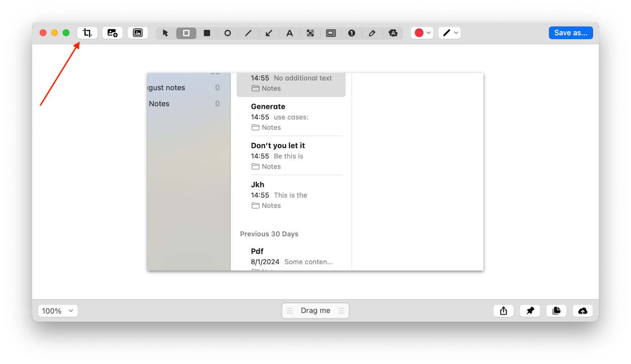631x364 pixels.
Task: Select the Arrow annotation tool
Action: click(x=269, y=33)
